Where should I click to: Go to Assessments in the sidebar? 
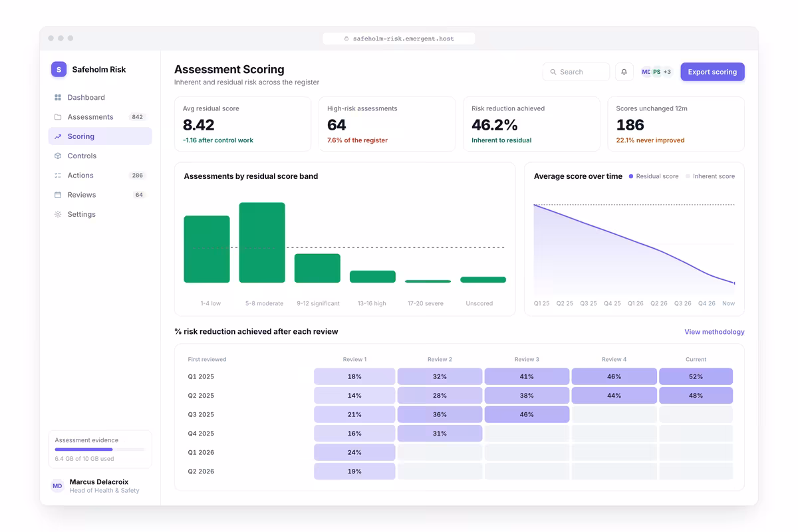pyautogui.click(x=100, y=117)
